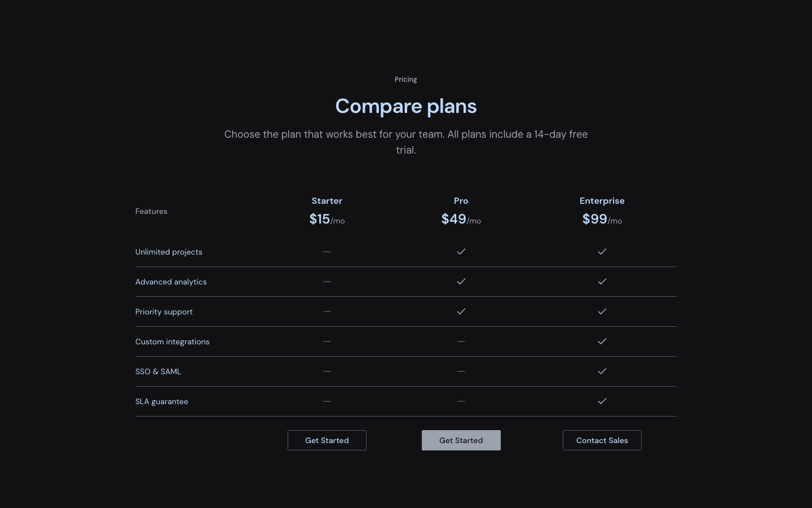
Task: Click the Starter dash for Unlimited projects
Action: click(327, 252)
